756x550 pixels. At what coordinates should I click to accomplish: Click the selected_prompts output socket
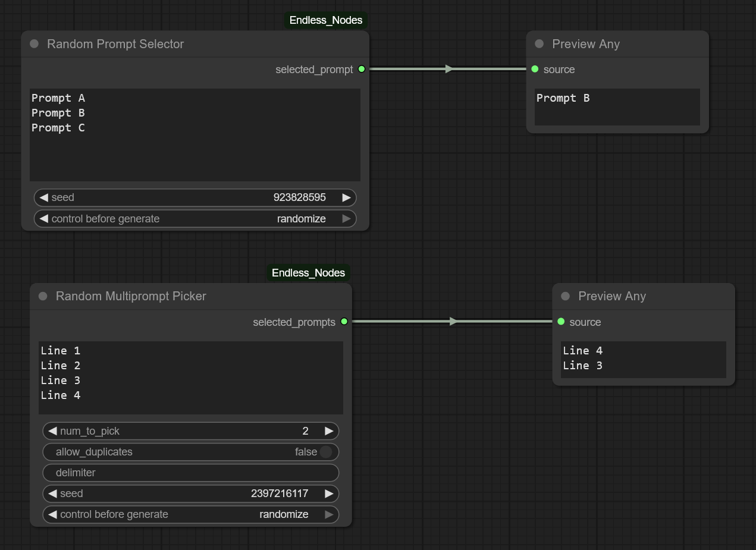coord(344,322)
